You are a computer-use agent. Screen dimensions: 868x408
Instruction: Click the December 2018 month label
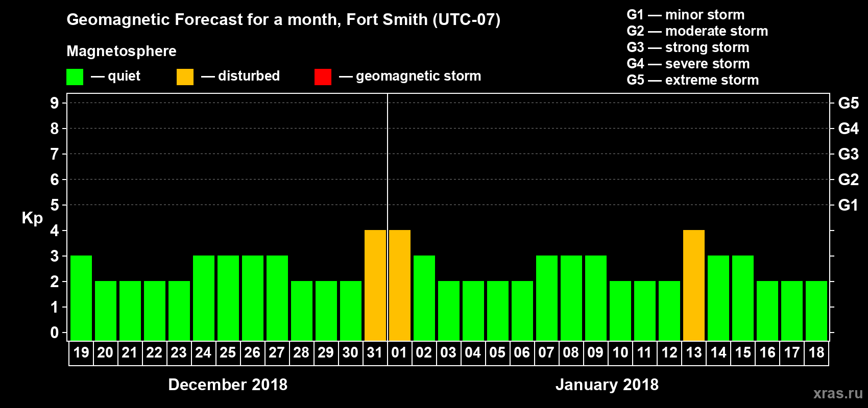228,385
